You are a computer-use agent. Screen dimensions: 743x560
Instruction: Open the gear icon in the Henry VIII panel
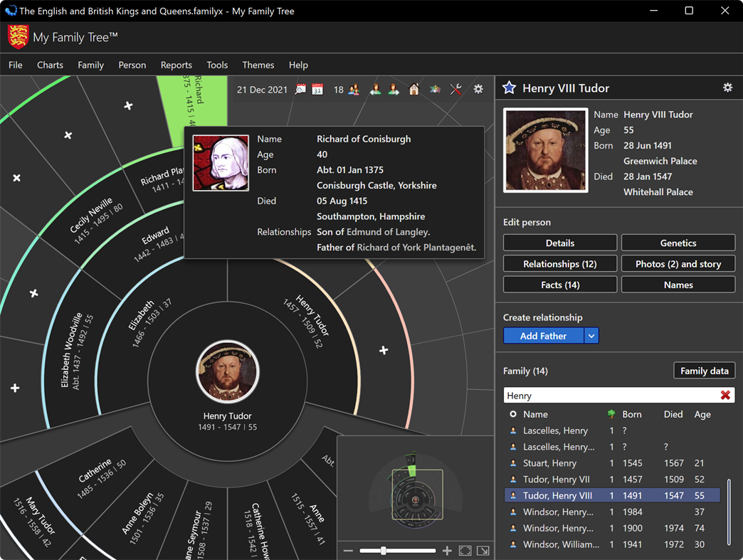tap(727, 88)
